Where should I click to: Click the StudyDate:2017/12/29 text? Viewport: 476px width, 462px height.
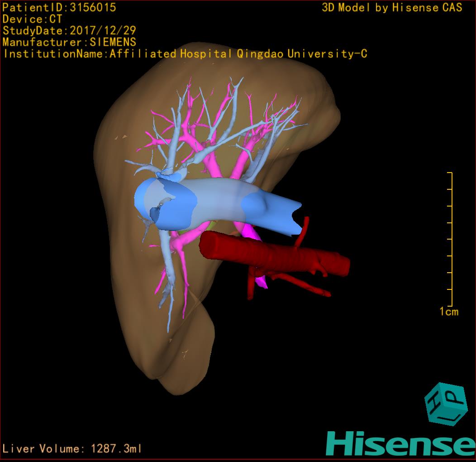69,31
